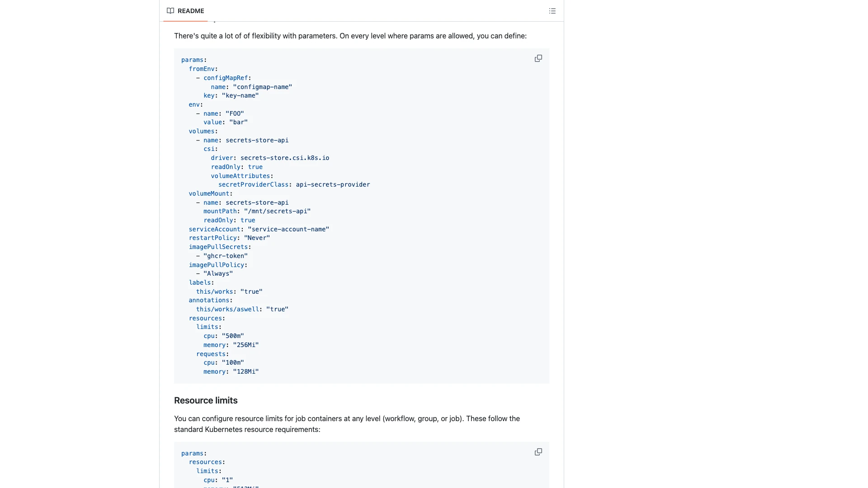Image resolution: width=868 pixels, height=488 pixels.
Task: Click the volumeMount key in YAML
Action: (x=209, y=193)
